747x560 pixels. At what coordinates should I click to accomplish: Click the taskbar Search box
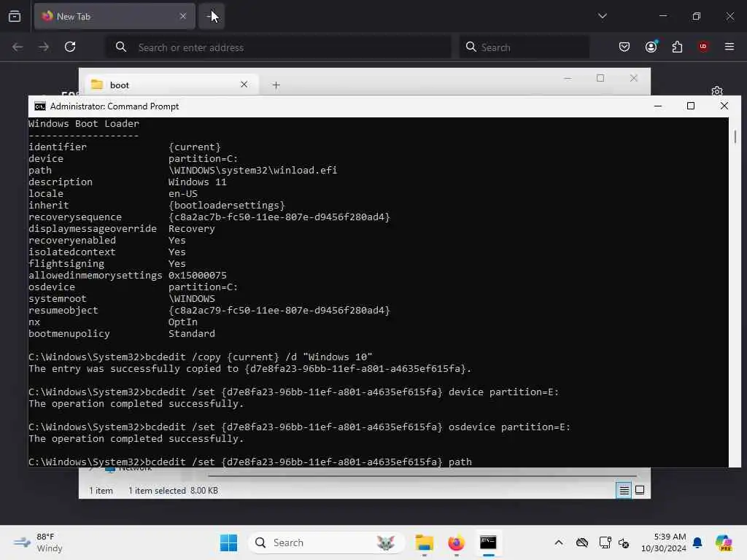pyautogui.click(x=326, y=542)
